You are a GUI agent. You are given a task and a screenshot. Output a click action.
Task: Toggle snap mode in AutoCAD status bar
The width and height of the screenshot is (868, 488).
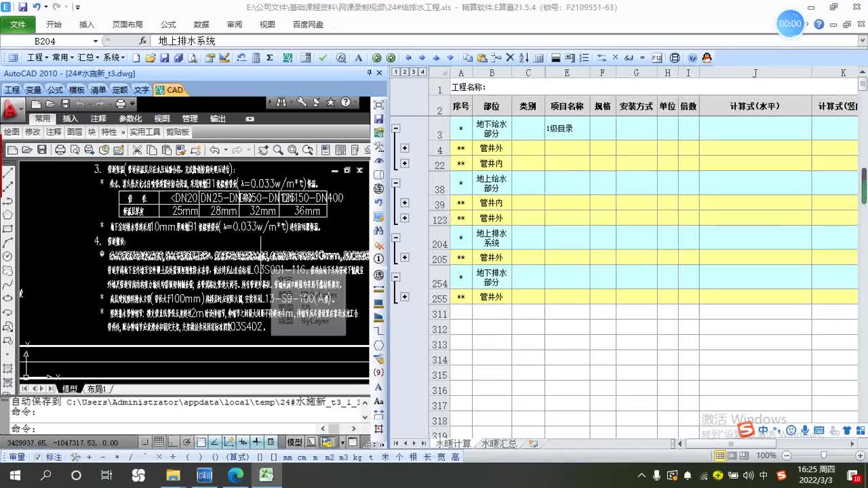click(143, 442)
